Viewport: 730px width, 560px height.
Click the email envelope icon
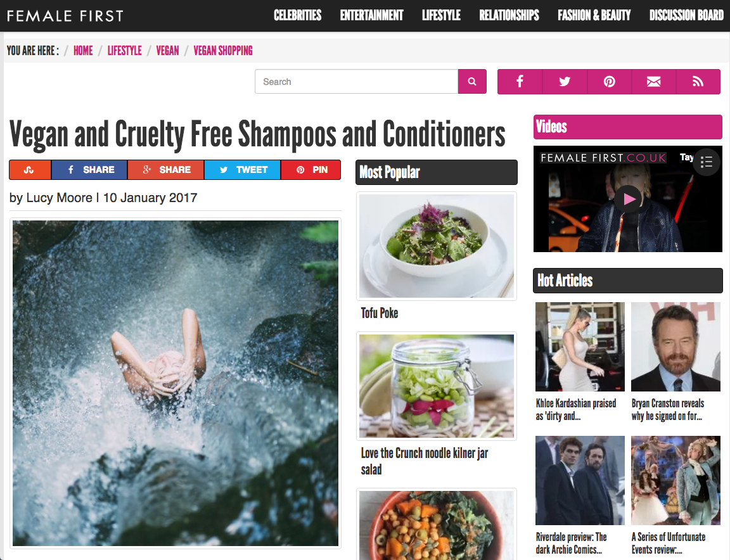(x=654, y=82)
